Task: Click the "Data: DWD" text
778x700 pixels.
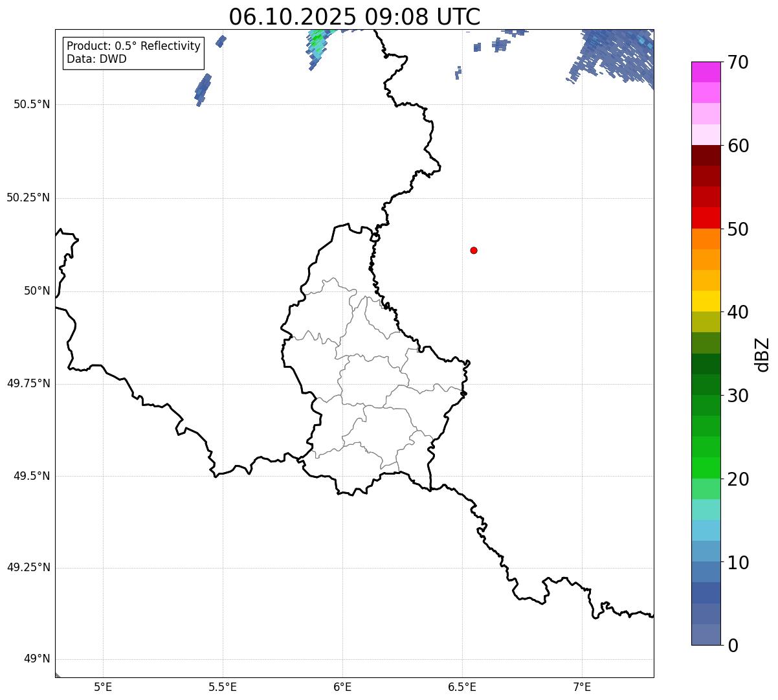Action: click(96, 59)
